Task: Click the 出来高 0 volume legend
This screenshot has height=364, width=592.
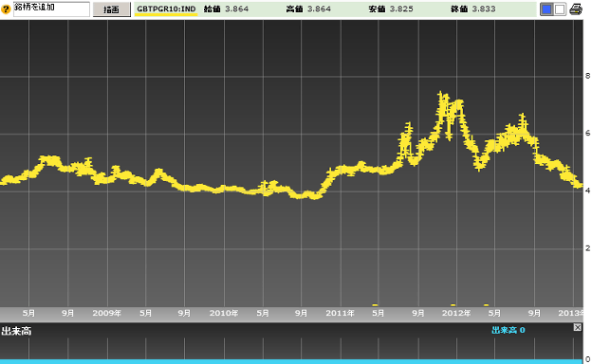Action: point(509,330)
